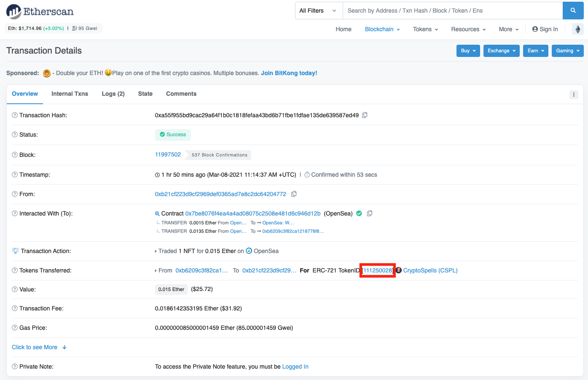Click the help icon next to Block
This screenshot has width=588, height=380.
point(15,155)
